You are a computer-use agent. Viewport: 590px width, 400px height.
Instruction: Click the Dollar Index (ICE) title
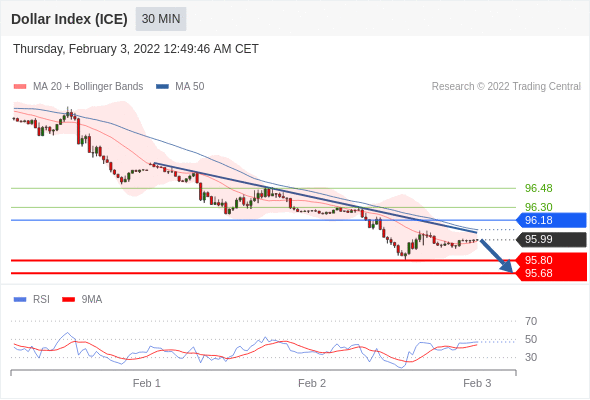click(69, 19)
